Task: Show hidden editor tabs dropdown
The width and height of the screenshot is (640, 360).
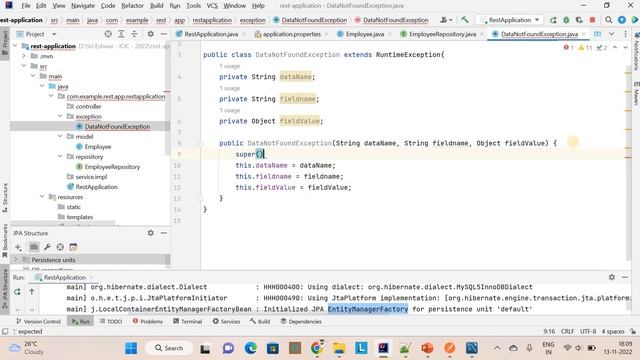Action: click(x=611, y=34)
